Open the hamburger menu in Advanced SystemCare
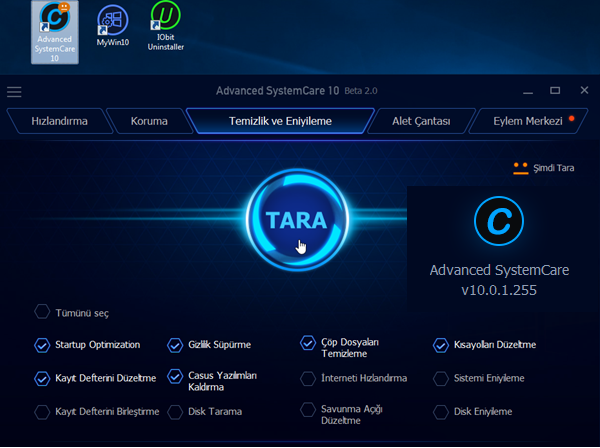 [x=14, y=92]
